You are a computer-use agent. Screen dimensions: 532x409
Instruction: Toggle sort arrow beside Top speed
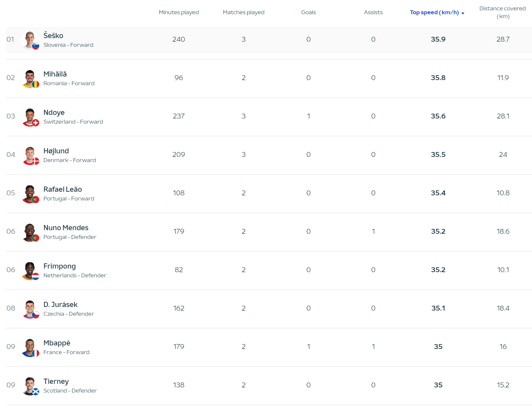(x=463, y=13)
